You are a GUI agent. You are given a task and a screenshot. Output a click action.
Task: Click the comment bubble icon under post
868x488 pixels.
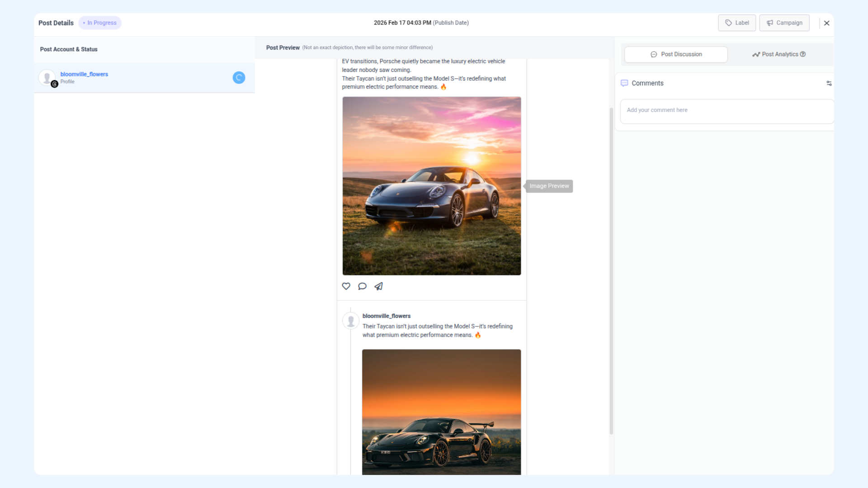[x=362, y=286]
